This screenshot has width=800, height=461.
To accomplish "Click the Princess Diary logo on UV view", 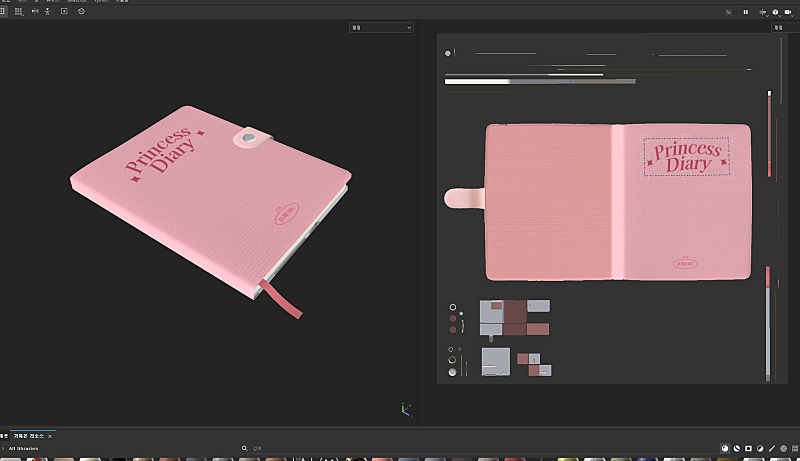I will (x=687, y=157).
